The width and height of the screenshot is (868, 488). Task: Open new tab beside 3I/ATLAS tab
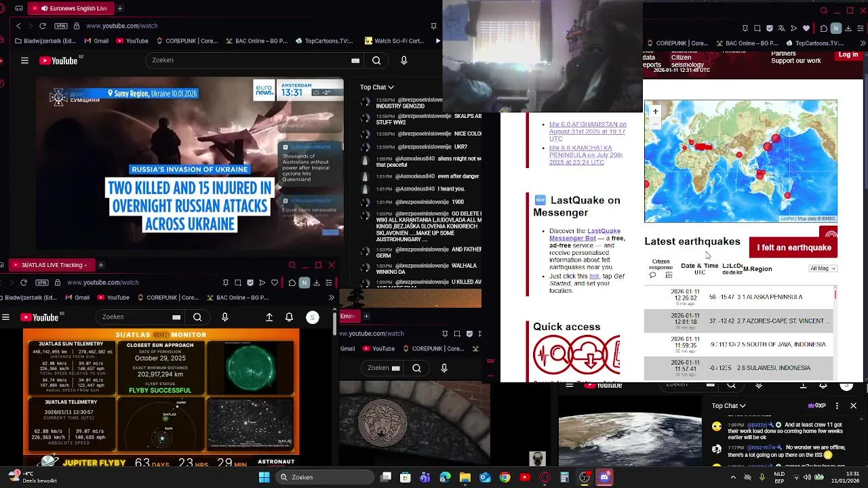click(x=100, y=265)
